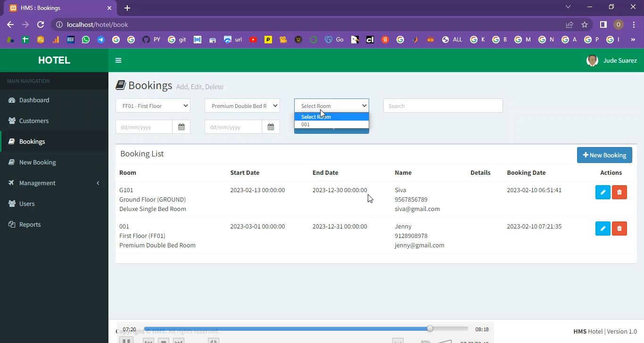Open the end date calendar picker icon
The image size is (644, 343).
coord(271,127)
